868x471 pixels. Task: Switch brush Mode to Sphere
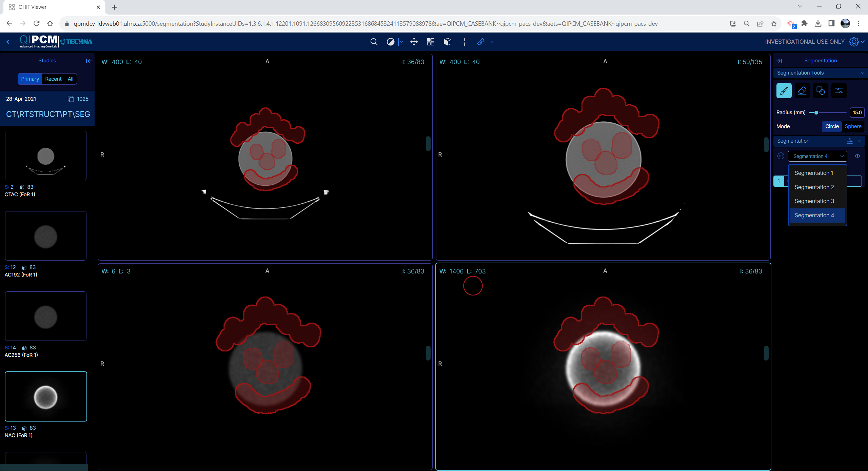tap(853, 126)
